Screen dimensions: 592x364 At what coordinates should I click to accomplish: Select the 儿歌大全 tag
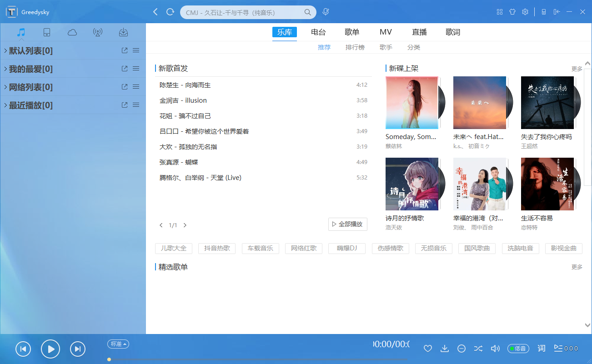(x=174, y=248)
